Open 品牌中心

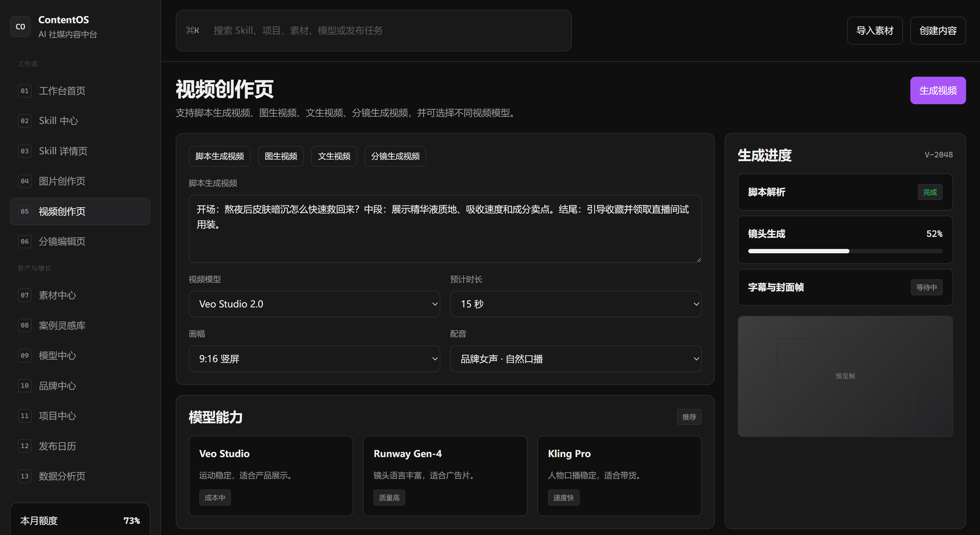80,386
